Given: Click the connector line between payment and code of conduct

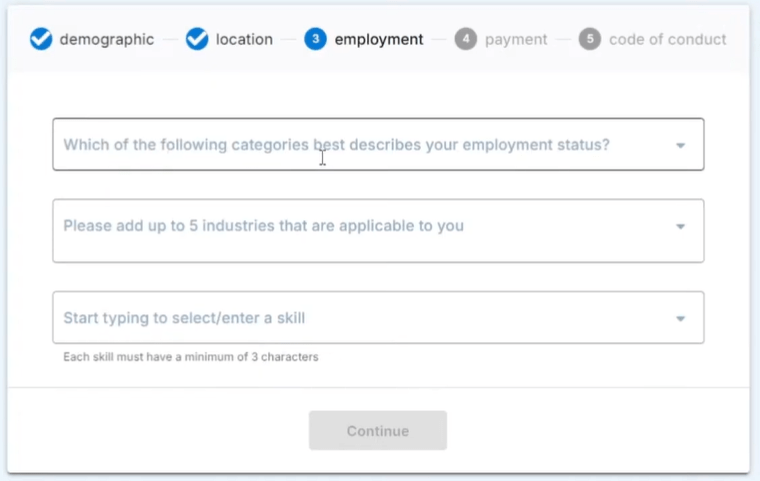Looking at the screenshot, I should point(563,40).
